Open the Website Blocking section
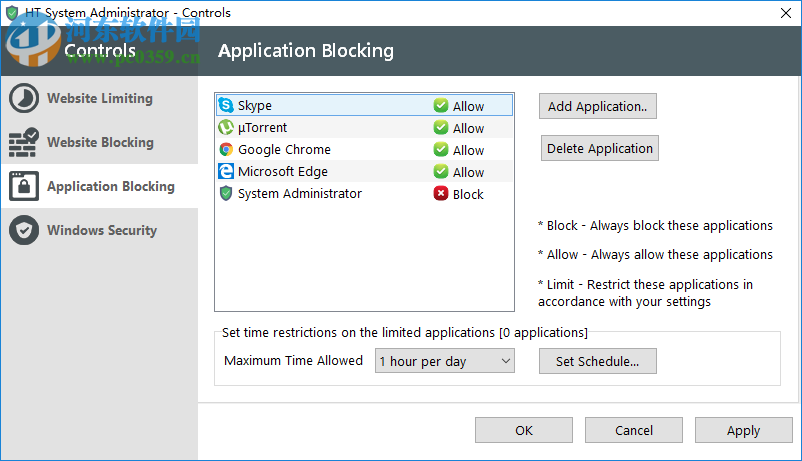Screen dimensions: 802x461 click(99, 142)
